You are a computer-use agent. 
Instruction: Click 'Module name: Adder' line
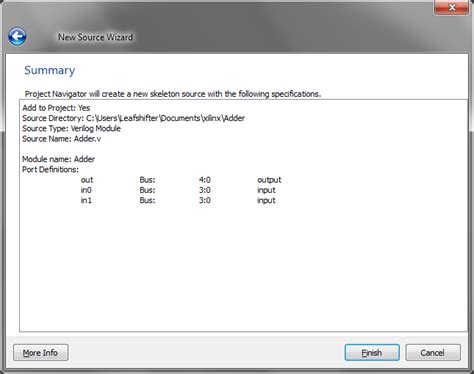(58, 159)
